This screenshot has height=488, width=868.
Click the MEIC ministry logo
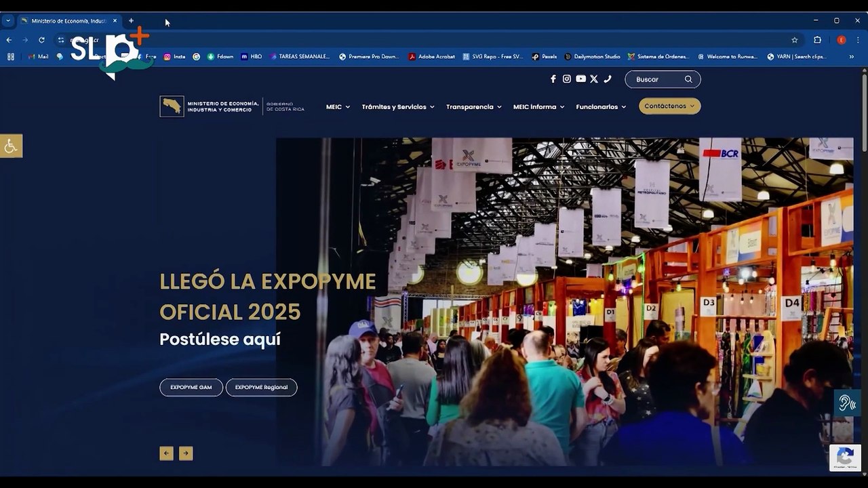click(233, 106)
